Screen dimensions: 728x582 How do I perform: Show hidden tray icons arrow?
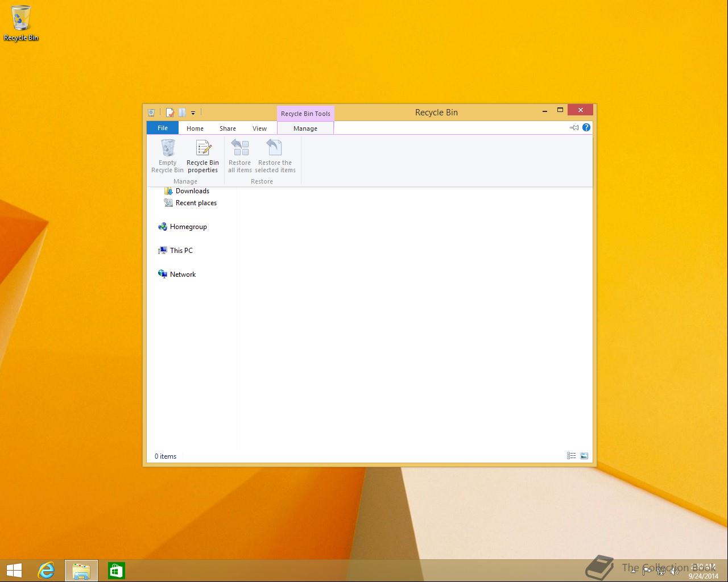pos(633,571)
